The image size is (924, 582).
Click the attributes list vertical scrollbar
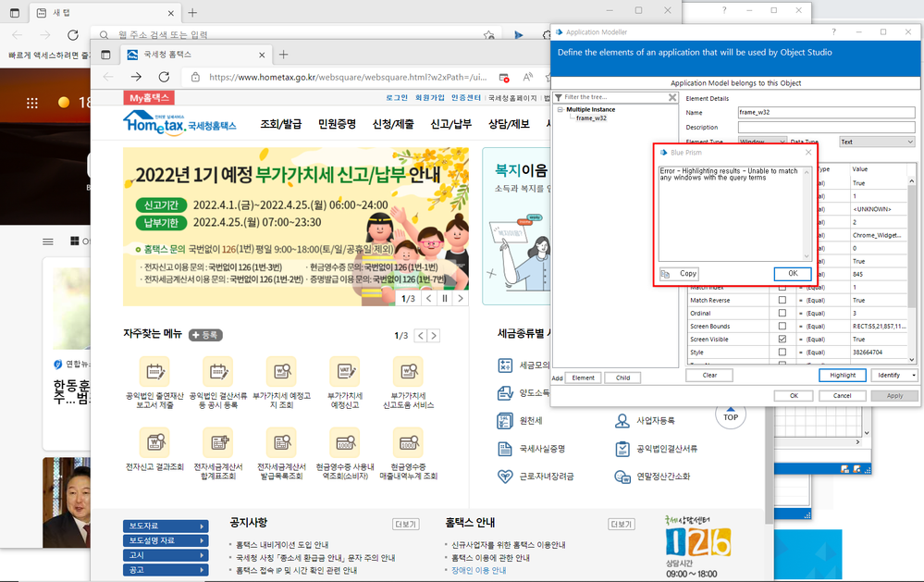pos(912,269)
